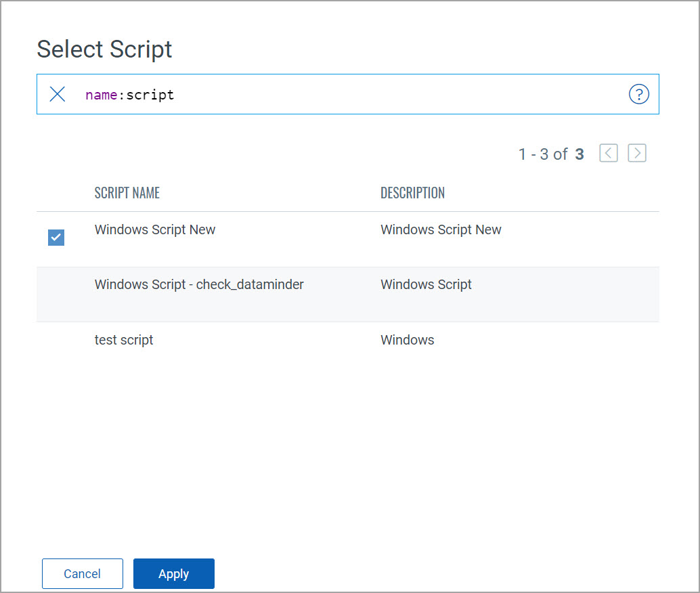Select the test script row
The height and width of the screenshot is (593, 700).
[124, 340]
